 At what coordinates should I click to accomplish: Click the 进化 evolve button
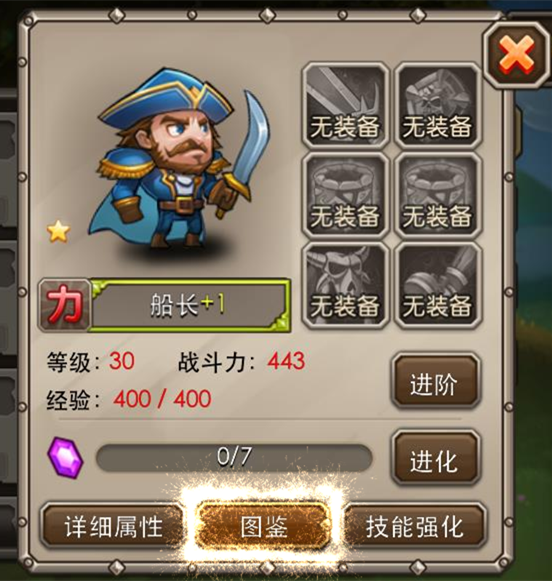coord(436,459)
